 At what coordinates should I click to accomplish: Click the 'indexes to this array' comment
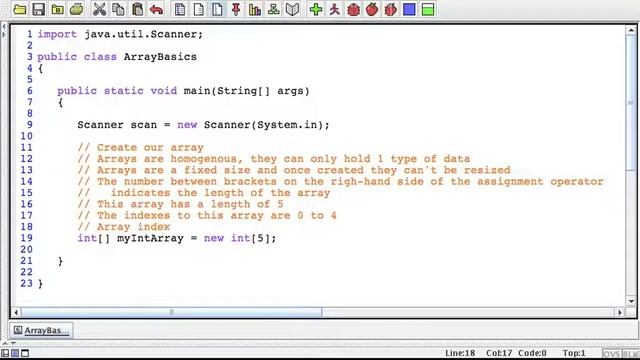pos(207,215)
